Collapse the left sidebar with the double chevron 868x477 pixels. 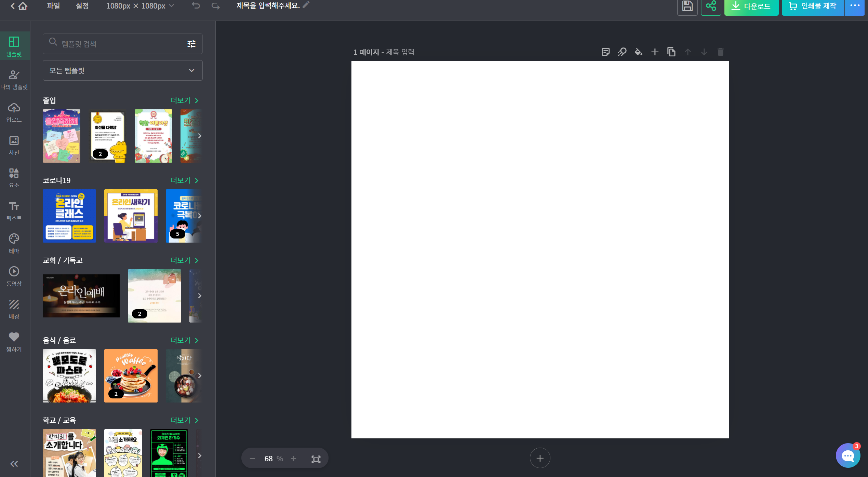[x=14, y=464]
